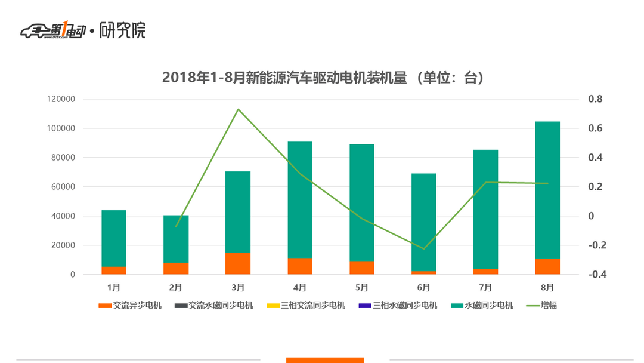Image resolution: width=644 pixels, height=363 pixels.
Task: Click the 4月 axis label
Action: point(300,287)
